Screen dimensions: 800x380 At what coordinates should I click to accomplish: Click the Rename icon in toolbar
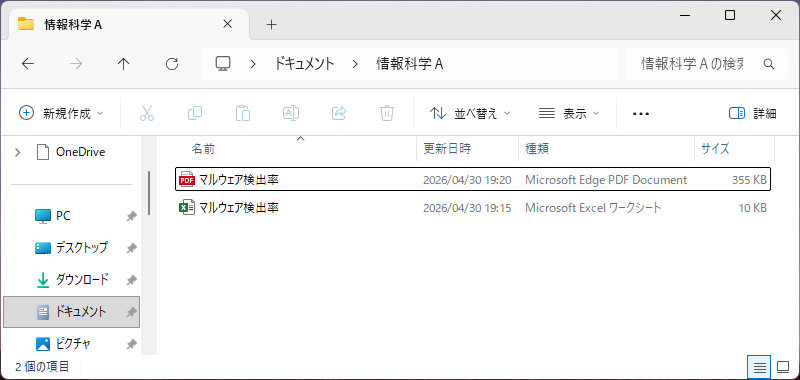pyautogui.click(x=291, y=113)
